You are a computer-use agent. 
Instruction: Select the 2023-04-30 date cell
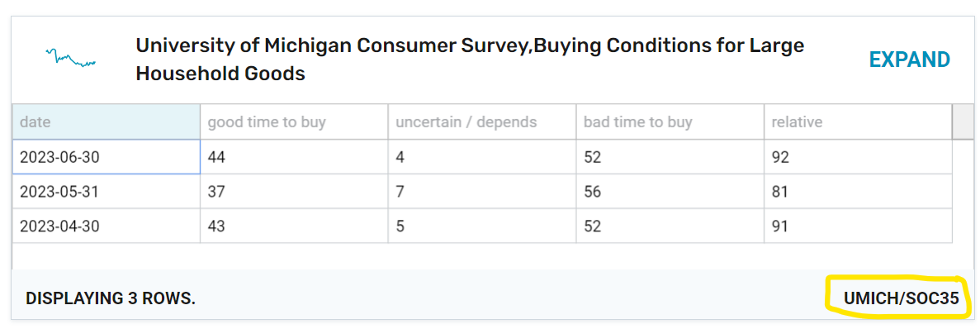tap(107, 226)
